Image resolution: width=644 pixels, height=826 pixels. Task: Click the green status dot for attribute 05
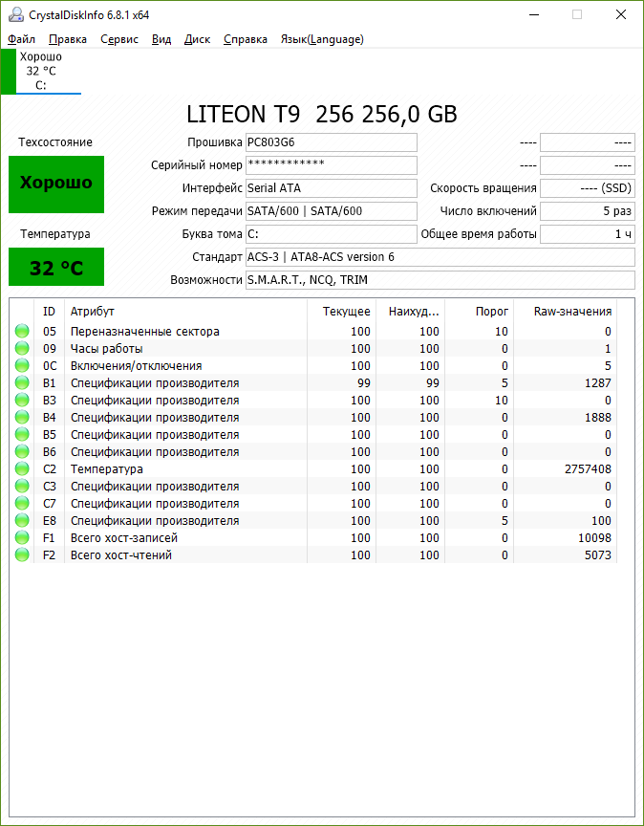point(22,332)
